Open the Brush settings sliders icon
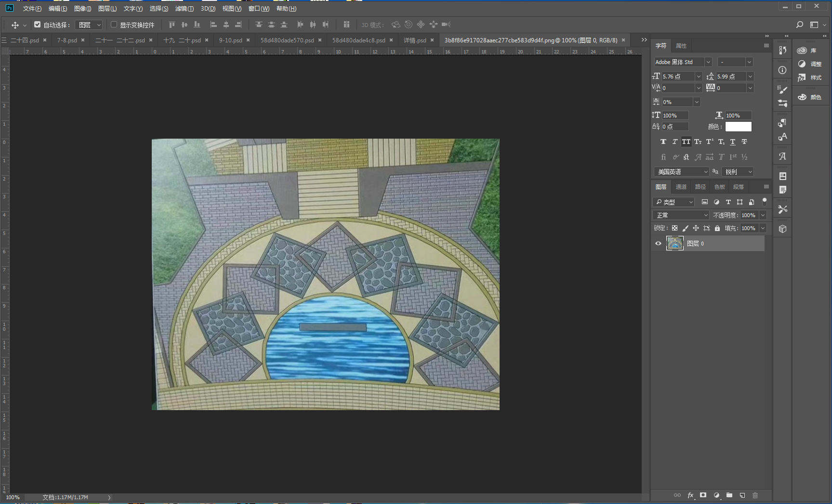832x504 pixels. point(782,103)
